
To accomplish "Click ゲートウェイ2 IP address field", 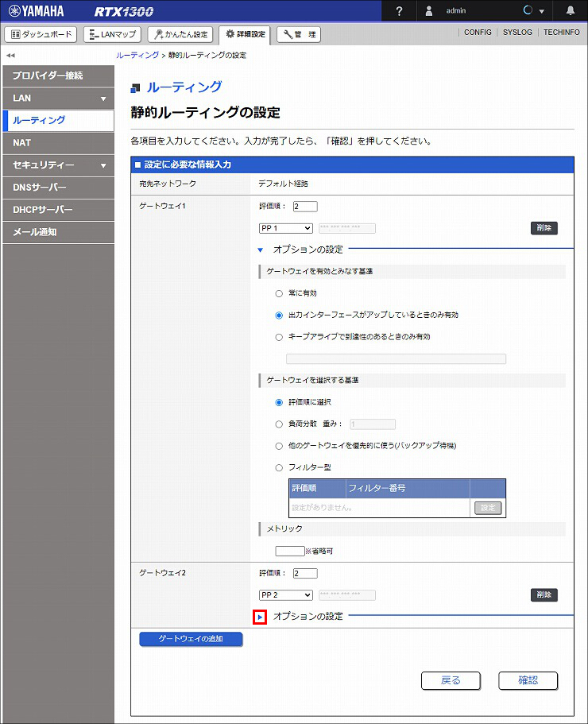I will pos(347,595).
